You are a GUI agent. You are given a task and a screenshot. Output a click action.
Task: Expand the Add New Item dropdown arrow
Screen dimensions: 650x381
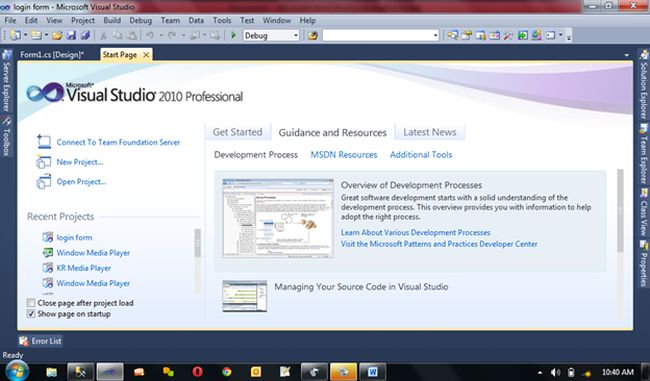46,36
